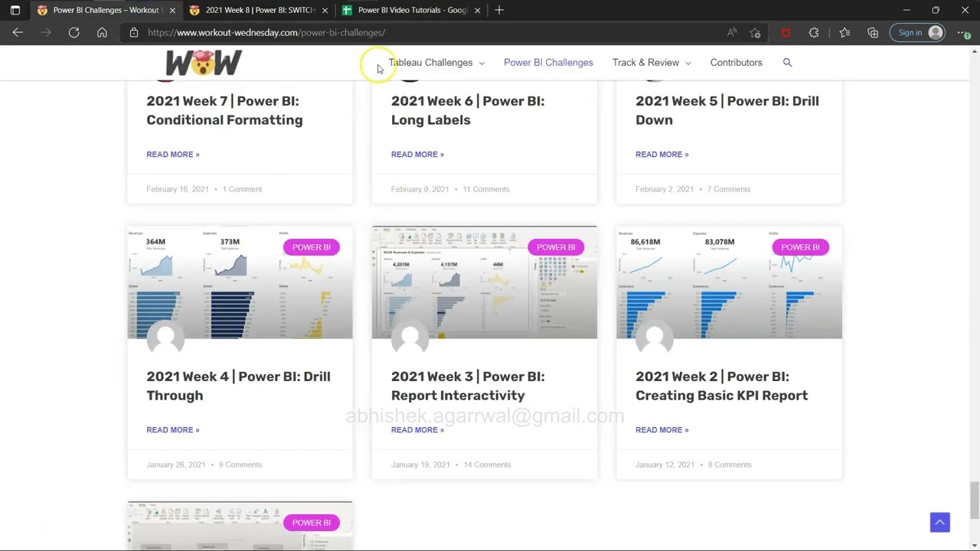Image resolution: width=980 pixels, height=551 pixels.
Task: Close the 2021 Week 8 tab
Action: 325,10
